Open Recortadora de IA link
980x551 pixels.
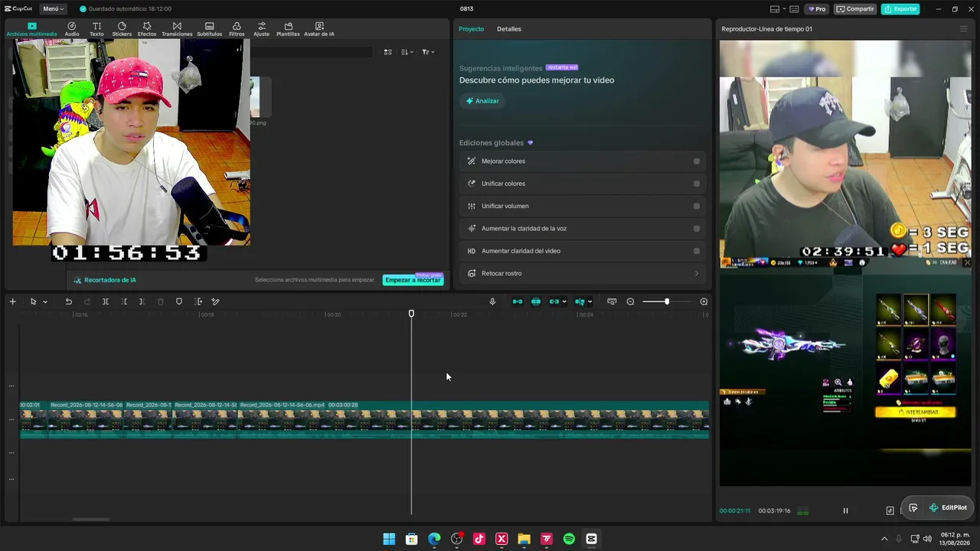(x=105, y=280)
